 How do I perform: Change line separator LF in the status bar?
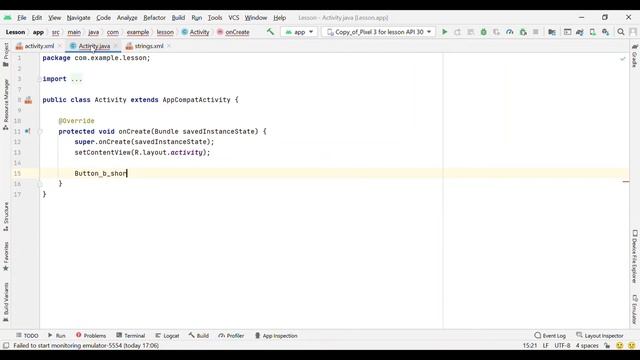545,345
